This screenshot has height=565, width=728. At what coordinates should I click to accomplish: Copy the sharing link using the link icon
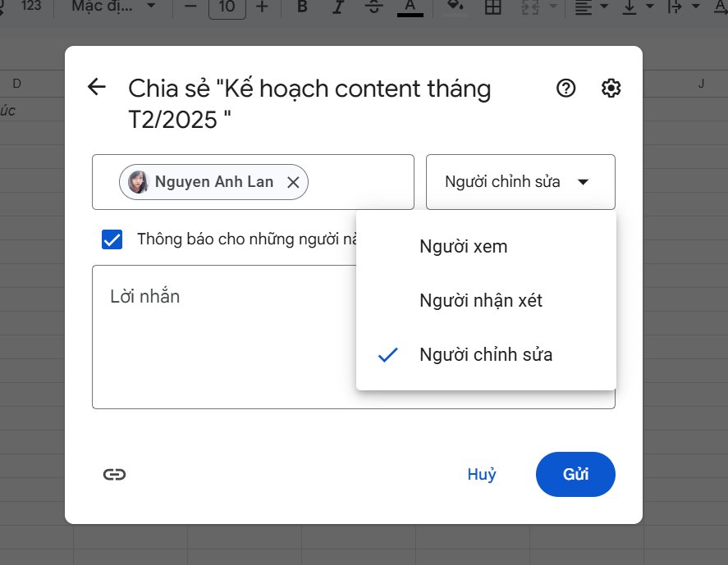click(113, 474)
